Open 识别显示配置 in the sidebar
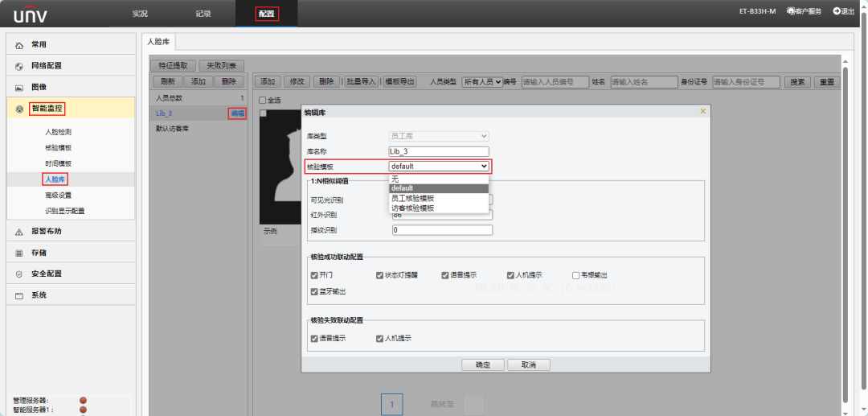This screenshot has width=868, height=416. [x=65, y=211]
